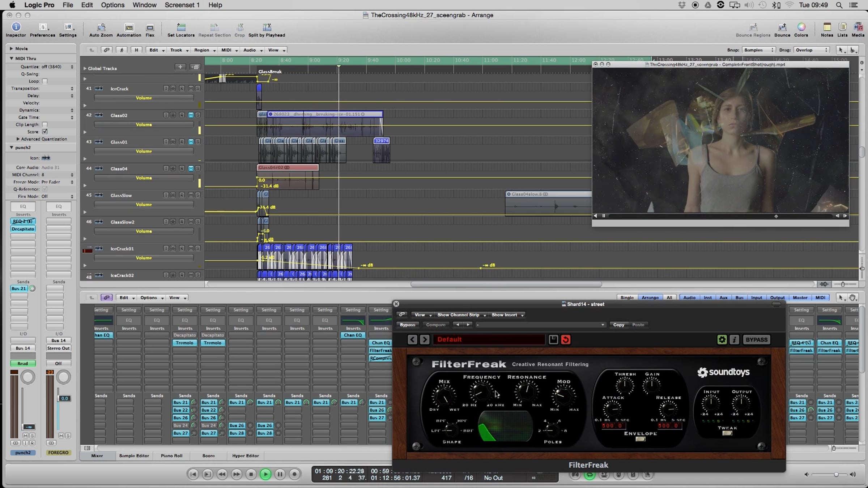Save the FilterFreak preset with disk icon
The height and width of the screenshot is (488, 868).
click(x=553, y=339)
